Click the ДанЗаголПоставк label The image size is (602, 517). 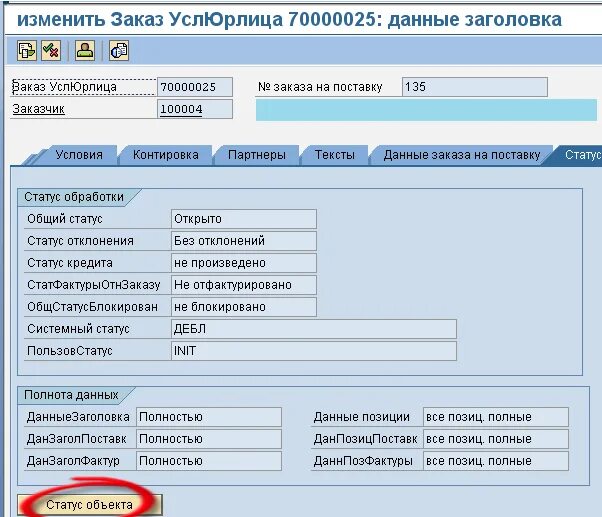[76, 439]
